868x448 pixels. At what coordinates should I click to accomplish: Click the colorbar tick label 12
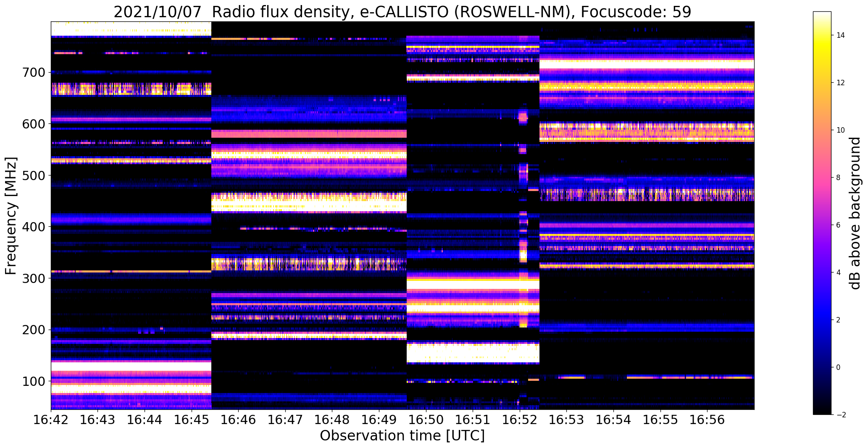[841, 83]
